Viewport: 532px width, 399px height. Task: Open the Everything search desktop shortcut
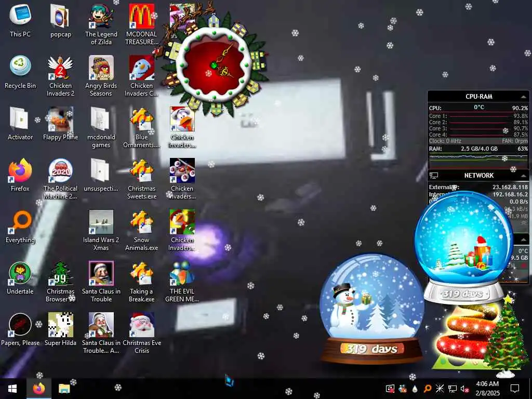point(20,227)
